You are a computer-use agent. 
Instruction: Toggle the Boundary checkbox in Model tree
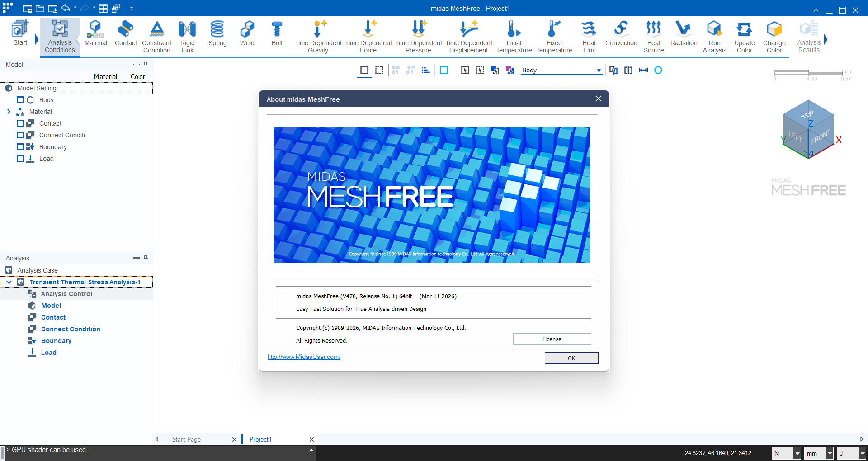[x=20, y=147]
